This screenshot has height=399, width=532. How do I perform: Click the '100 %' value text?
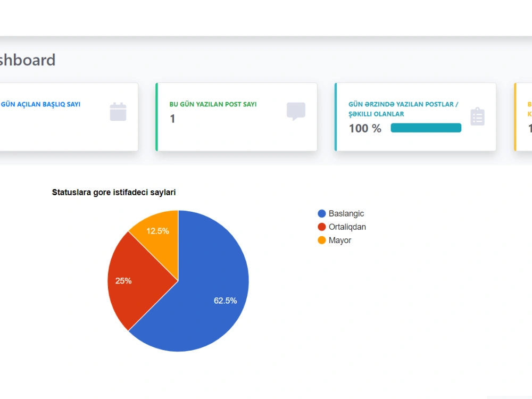[365, 128]
